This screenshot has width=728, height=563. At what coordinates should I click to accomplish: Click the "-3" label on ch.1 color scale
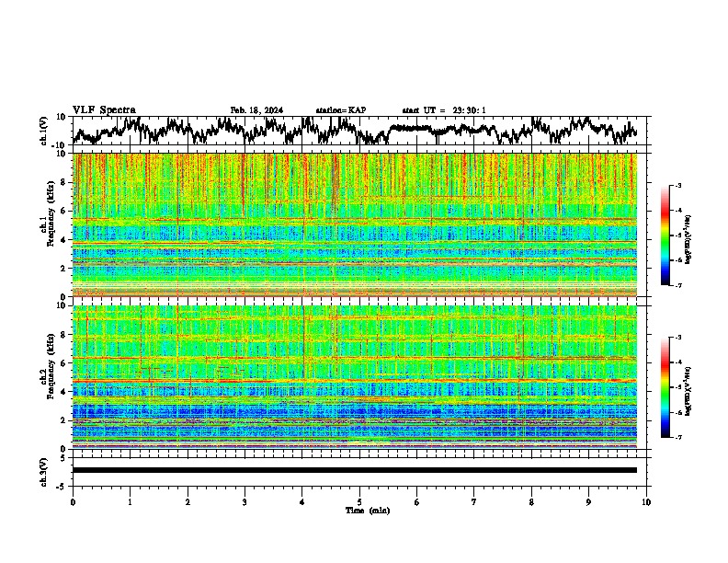click(x=678, y=186)
